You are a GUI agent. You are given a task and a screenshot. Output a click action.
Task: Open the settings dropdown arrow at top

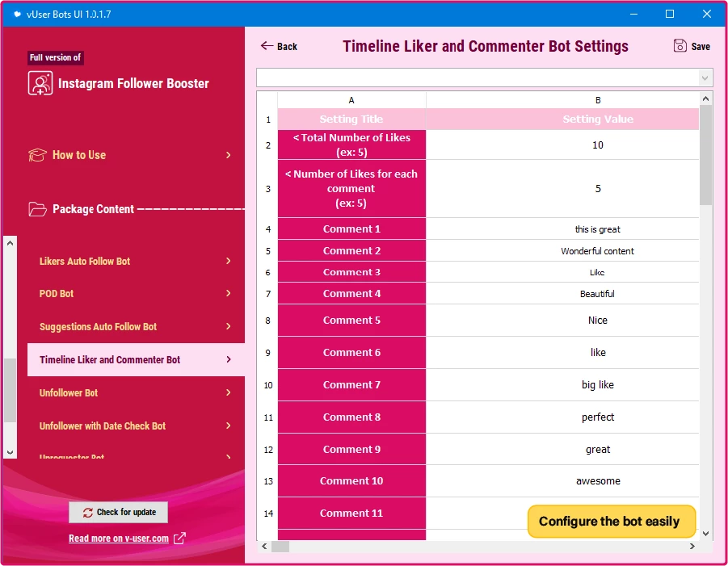pyautogui.click(x=705, y=78)
